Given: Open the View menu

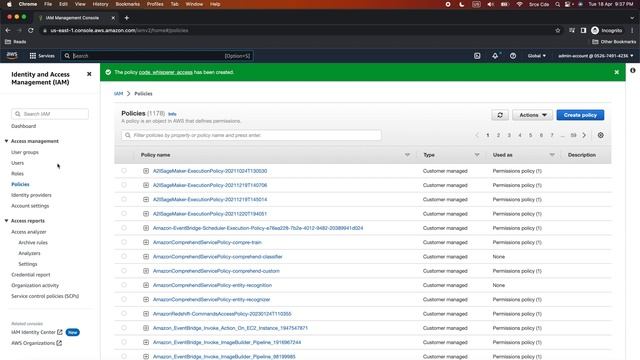Looking at the screenshot, I should 80,4.
